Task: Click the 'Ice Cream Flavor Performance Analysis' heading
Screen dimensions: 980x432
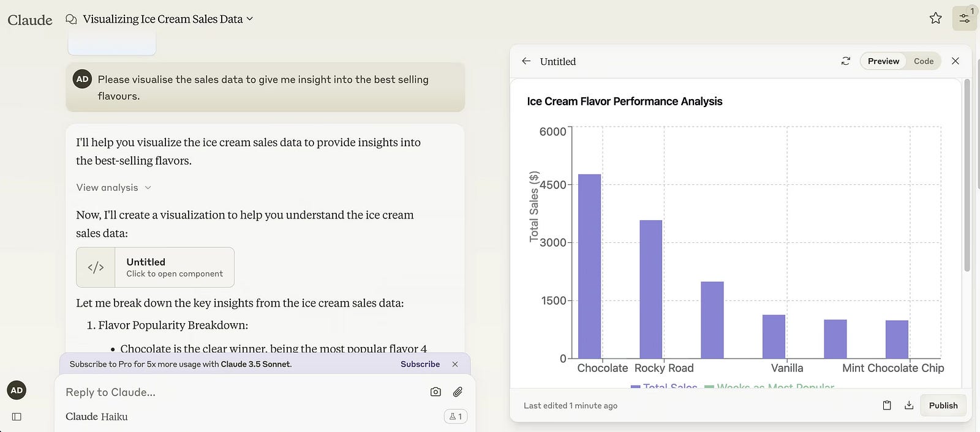Action: (625, 102)
